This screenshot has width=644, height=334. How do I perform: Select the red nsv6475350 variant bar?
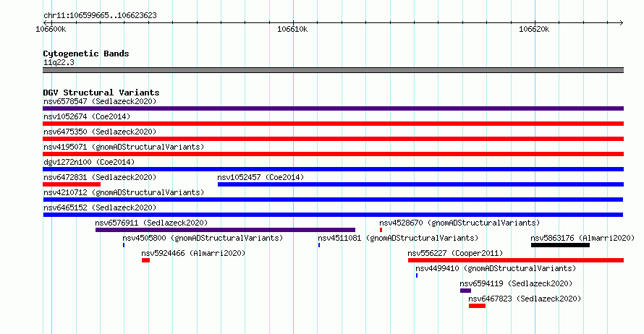click(x=333, y=139)
